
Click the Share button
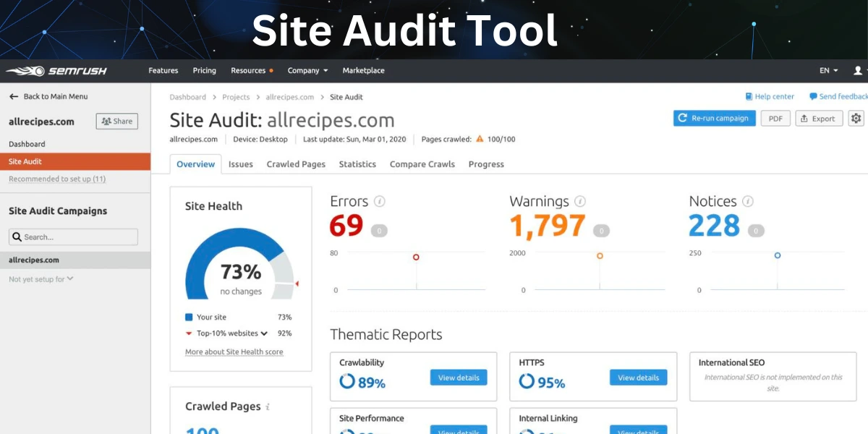(x=116, y=121)
